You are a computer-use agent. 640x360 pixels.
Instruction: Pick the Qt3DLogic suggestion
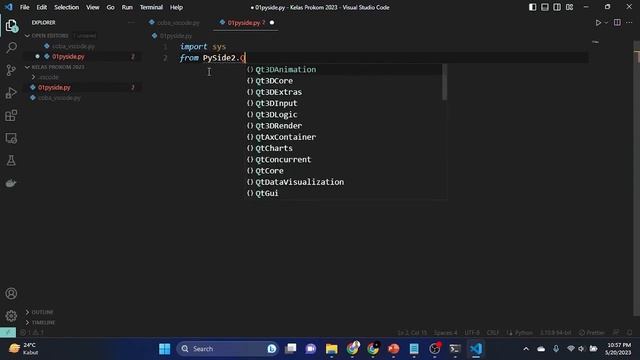point(343,114)
